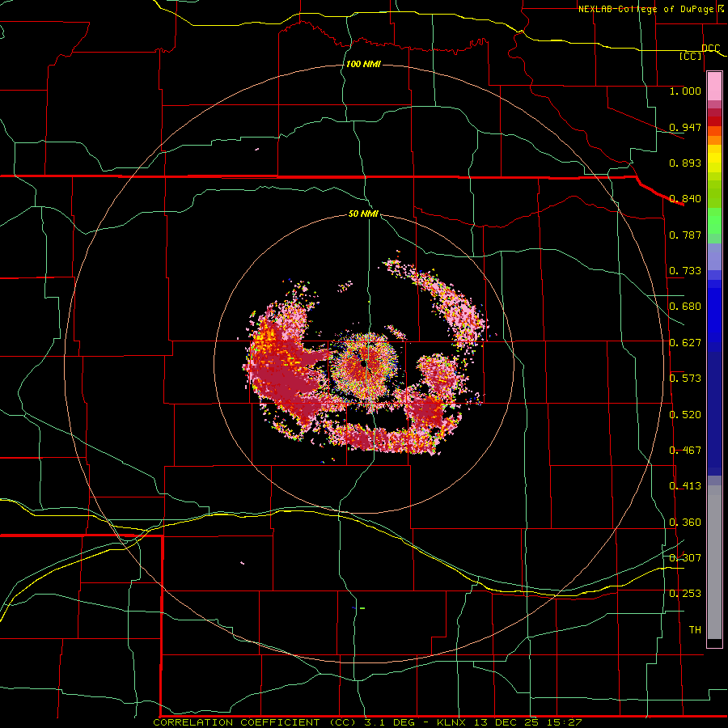Click the 0.253 scale value
This screenshot has height=728, width=728.
(685, 594)
